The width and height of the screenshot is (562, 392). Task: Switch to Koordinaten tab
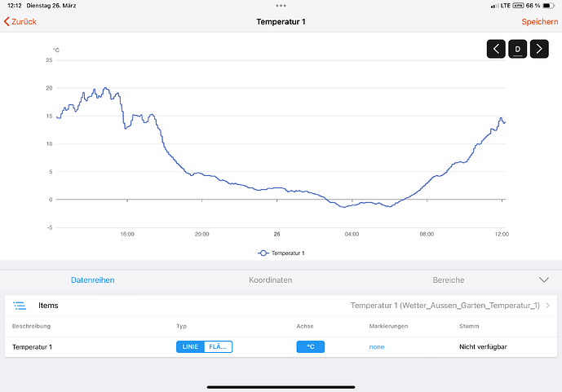click(x=270, y=280)
